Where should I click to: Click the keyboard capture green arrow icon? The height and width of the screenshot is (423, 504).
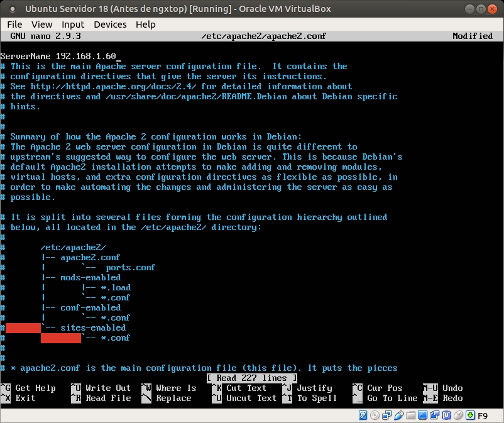pos(469,415)
